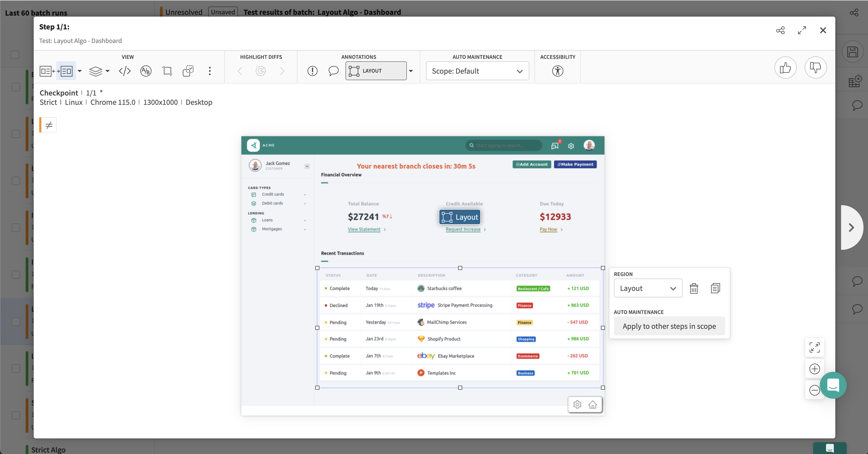
Task: Check the top batch list checkbox
Action: (x=15, y=55)
